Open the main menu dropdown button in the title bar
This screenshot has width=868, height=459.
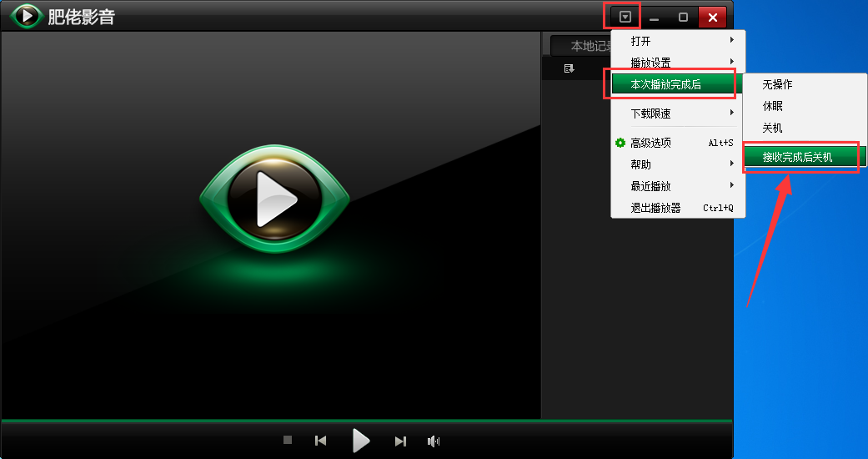click(x=625, y=18)
